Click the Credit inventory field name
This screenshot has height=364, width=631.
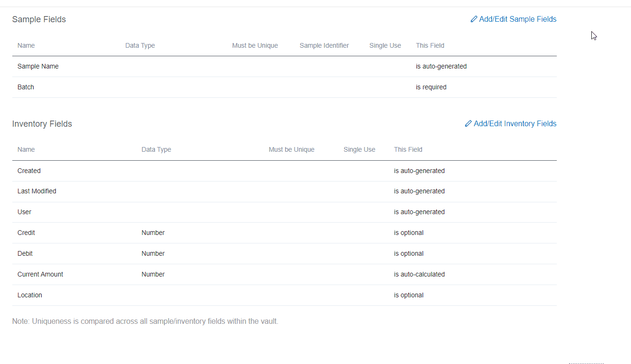pyautogui.click(x=26, y=233)
